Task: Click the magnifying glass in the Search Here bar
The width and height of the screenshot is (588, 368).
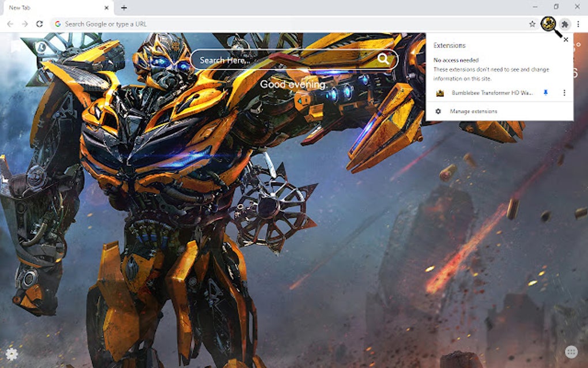Action: [383, 59]
